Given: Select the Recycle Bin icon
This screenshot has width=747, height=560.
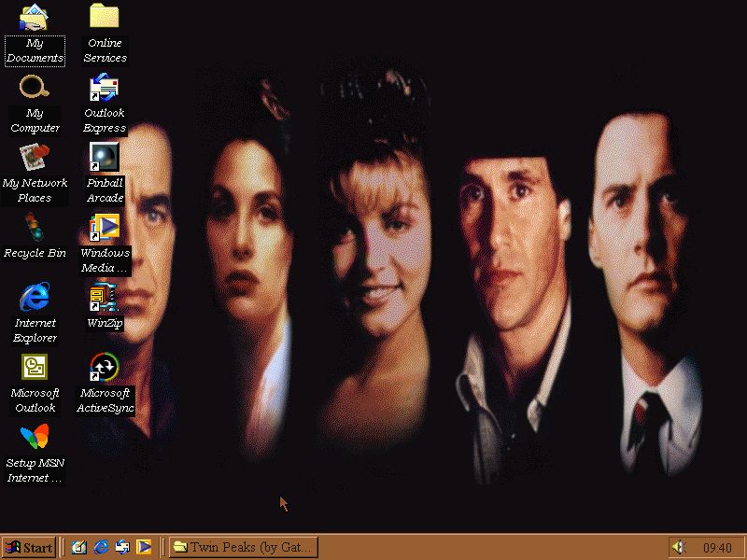Looking at the screenshot, I should [x=35, y=227].
